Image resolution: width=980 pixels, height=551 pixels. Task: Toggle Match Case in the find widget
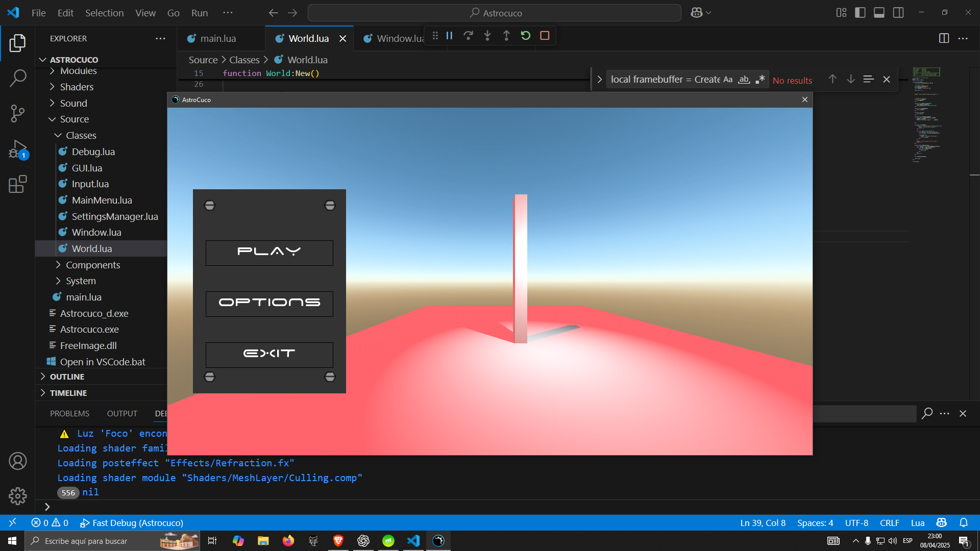[x=728, y=80]
